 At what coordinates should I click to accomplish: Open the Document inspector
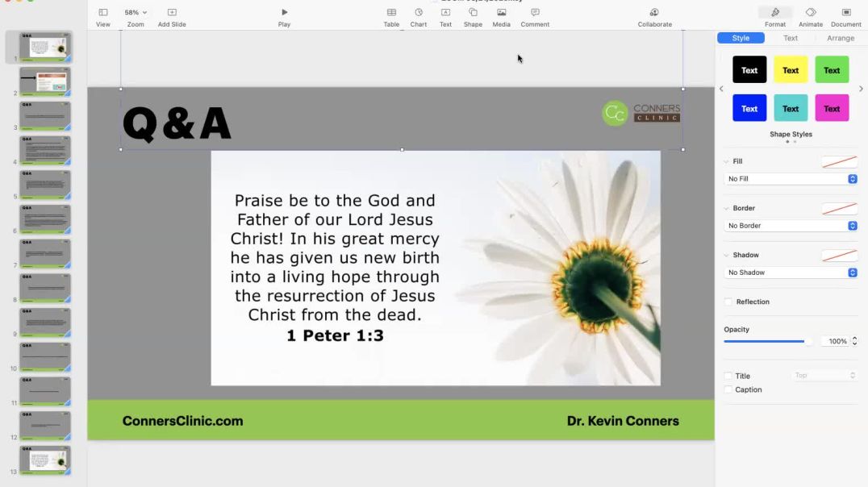tap(846, 17)
